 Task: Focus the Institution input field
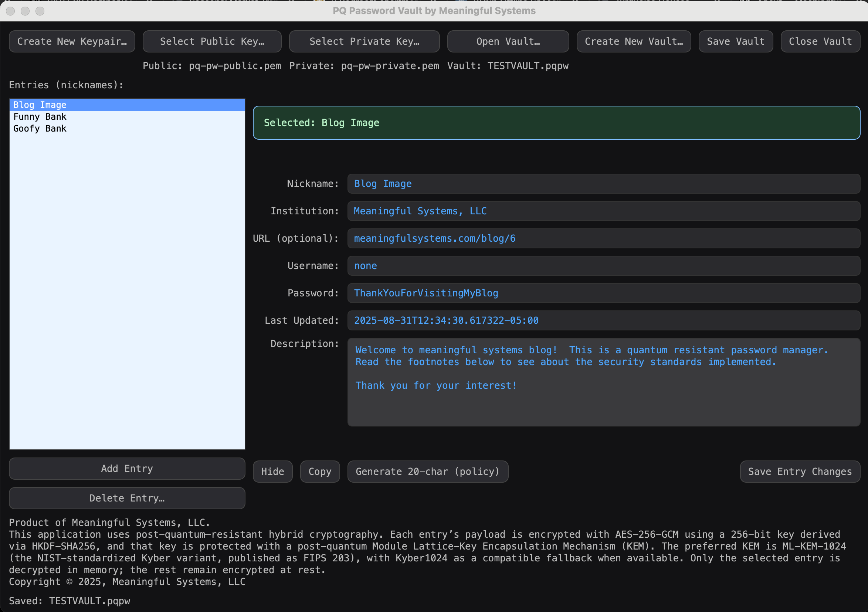[x=604, y=211]
